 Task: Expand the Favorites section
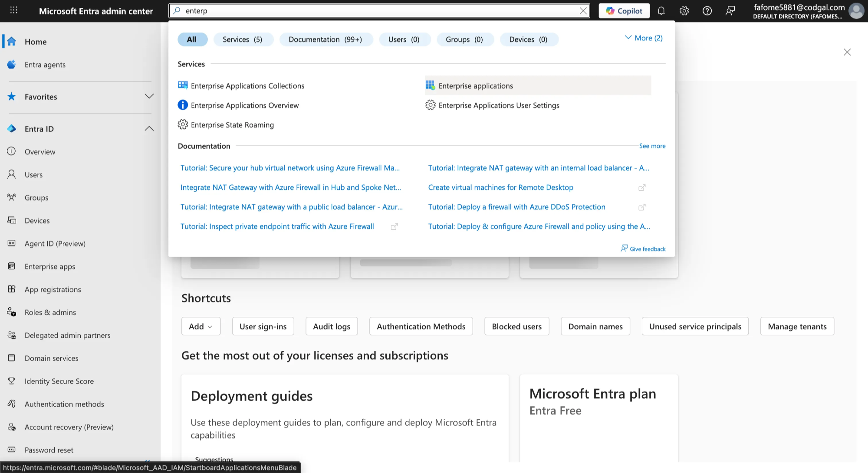tap(149, 96)
